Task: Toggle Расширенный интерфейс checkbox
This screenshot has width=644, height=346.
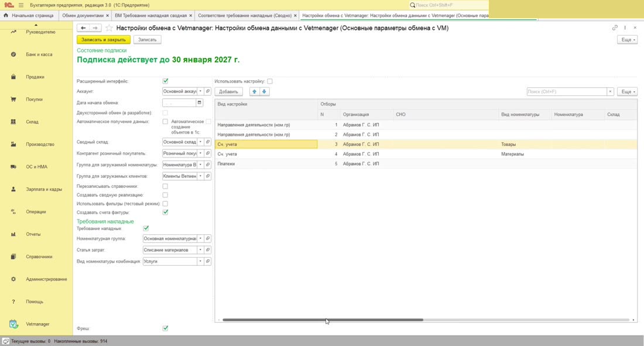Action: 165,81
